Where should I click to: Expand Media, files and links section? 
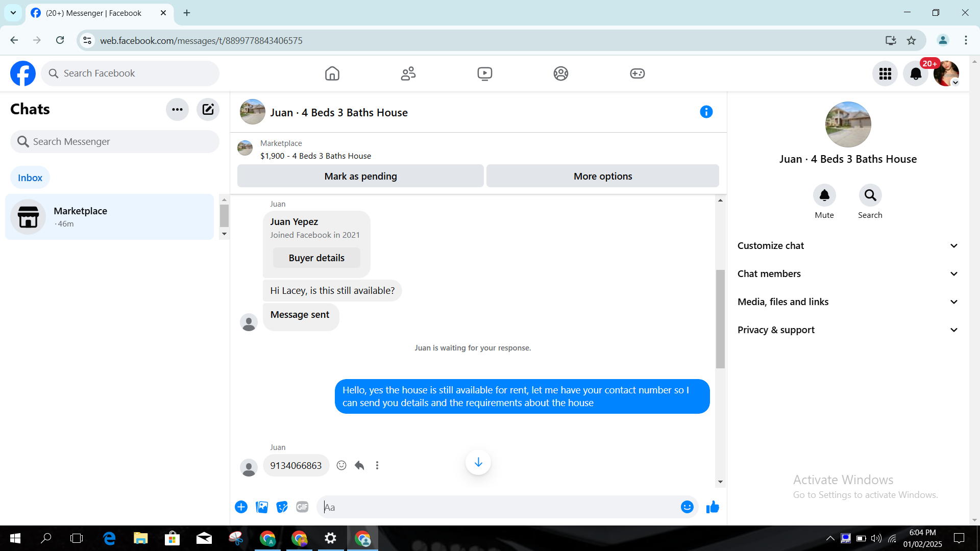pyautogui.click(x=847, y=302)
